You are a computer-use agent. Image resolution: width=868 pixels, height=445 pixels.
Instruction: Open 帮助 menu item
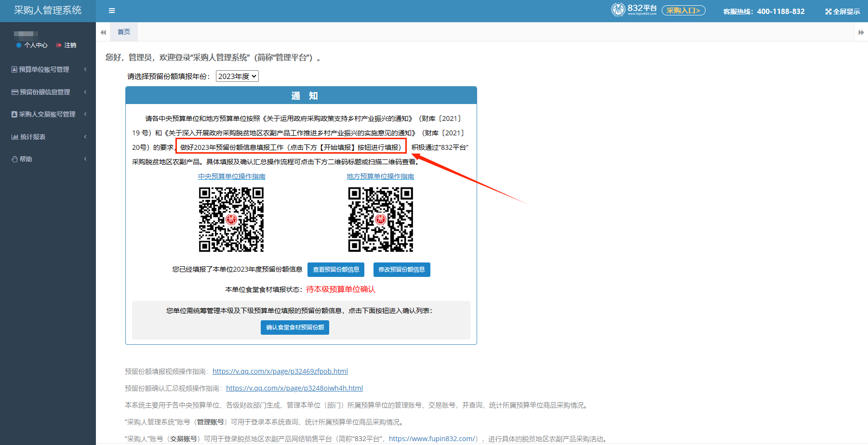coord(48,159)
